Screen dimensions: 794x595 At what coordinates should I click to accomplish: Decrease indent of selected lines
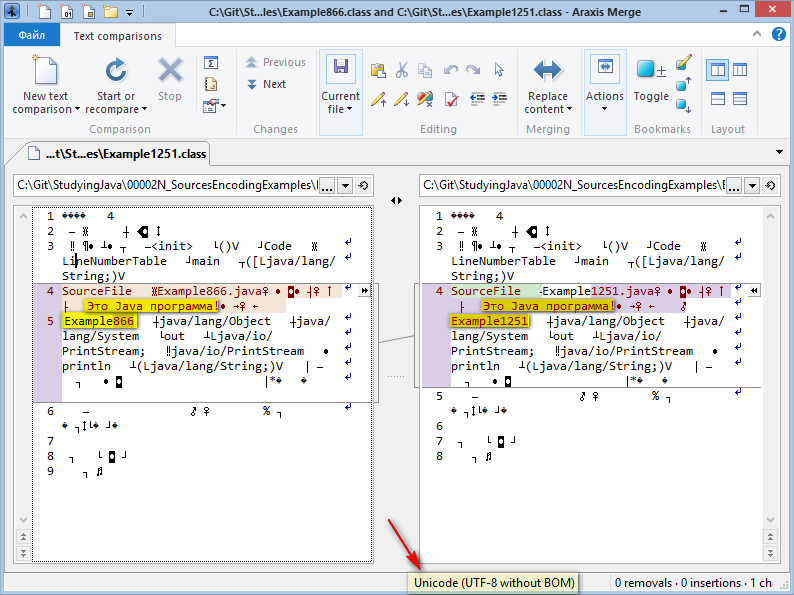477,98
